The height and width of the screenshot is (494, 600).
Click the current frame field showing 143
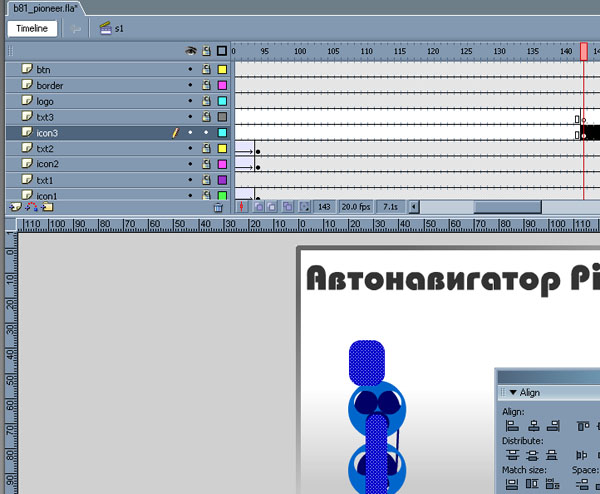click(x=324, y=207)
